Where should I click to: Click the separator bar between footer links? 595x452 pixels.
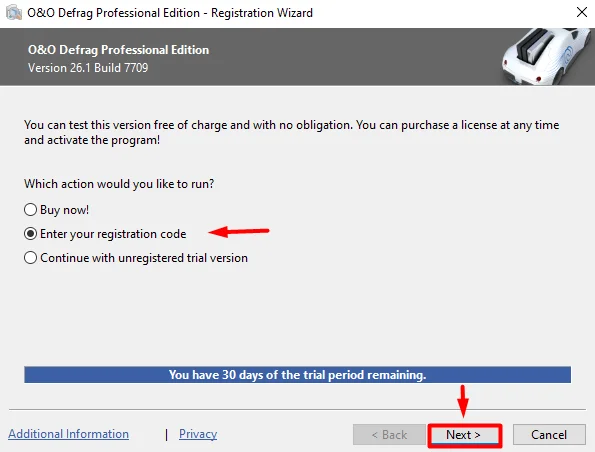(167, 435)
